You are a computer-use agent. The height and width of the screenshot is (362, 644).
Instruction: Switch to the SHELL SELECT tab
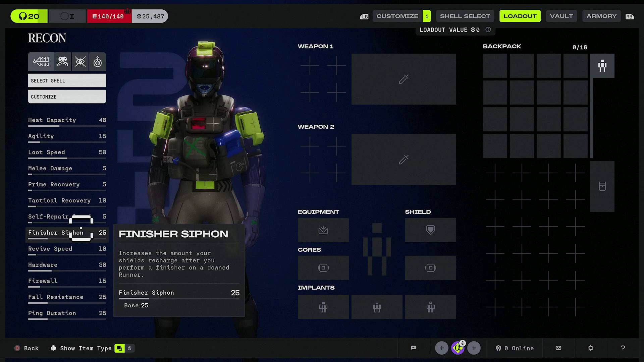[x=465, y=16]
